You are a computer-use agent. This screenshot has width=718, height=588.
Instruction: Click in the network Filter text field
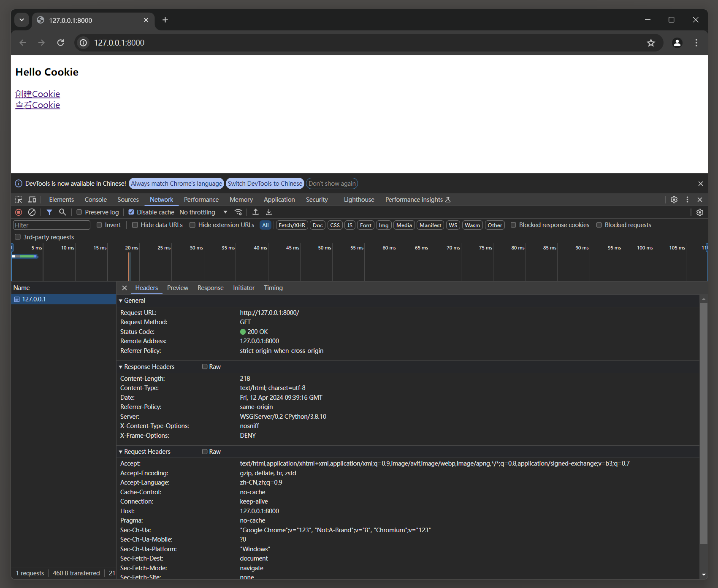pyautogui.click(x=51, y=225)
